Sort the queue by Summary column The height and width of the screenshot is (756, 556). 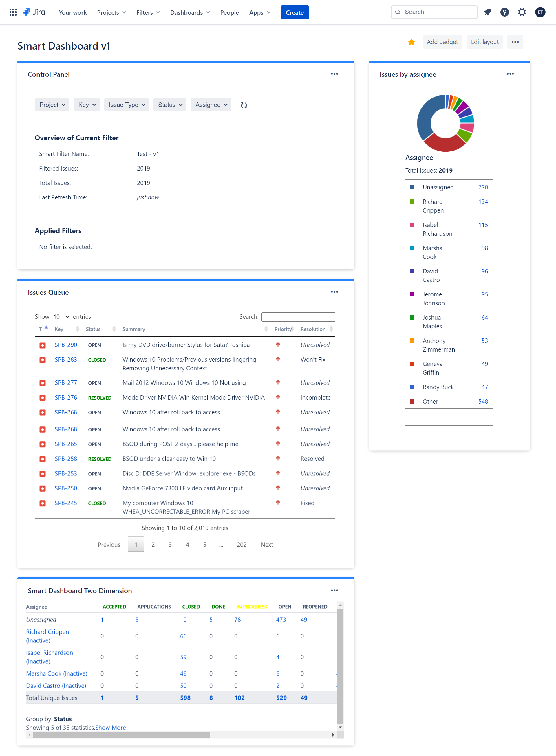click(195, 329)
